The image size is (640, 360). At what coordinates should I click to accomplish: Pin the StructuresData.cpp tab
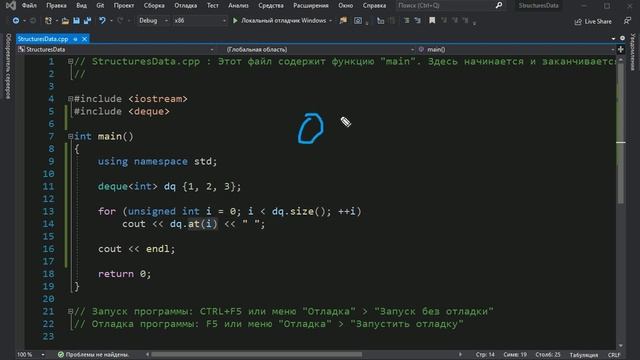coord(76,39)
